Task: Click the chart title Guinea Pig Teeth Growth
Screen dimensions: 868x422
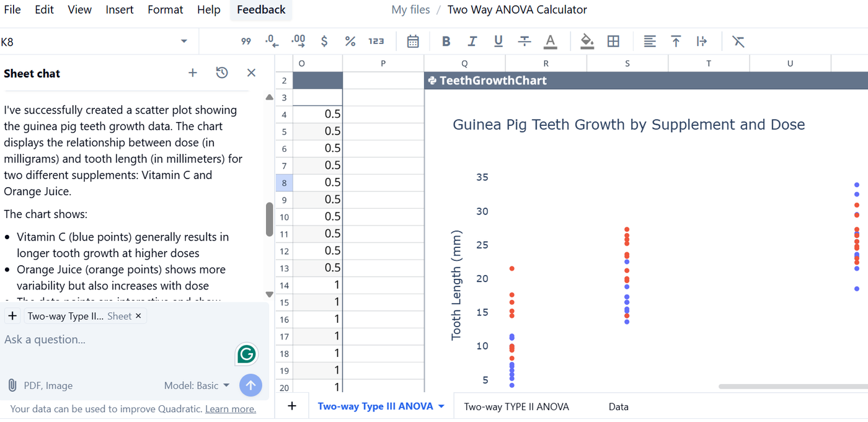Action: point(629,125)
